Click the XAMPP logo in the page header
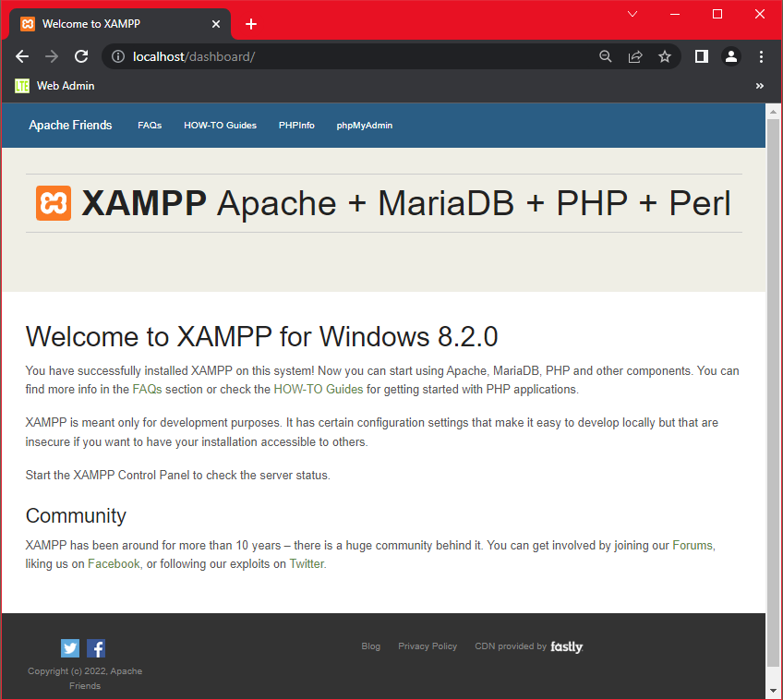This screenshot has height=700, width=783. click(53, 203)
